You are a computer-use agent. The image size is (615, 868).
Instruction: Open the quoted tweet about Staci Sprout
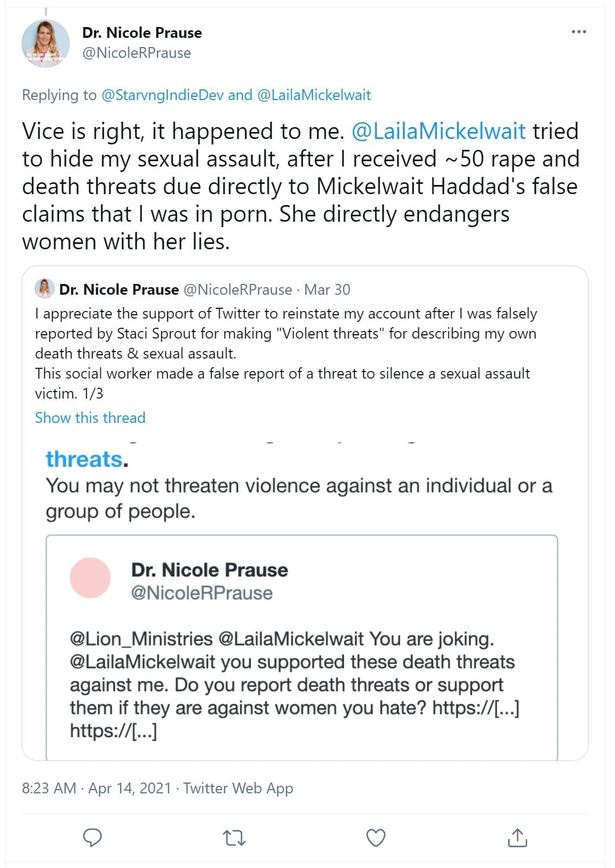pos(286,353)
